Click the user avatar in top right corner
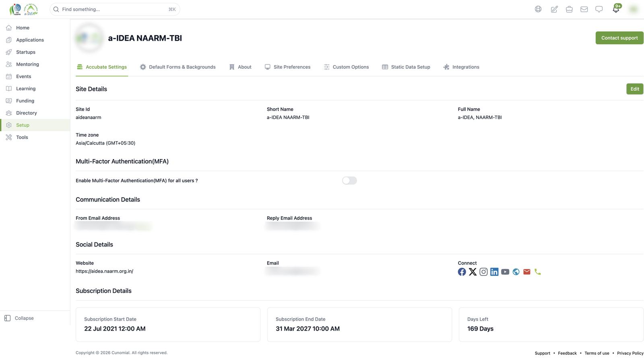The width and height of the screenshot is (644, 358). 634,9
